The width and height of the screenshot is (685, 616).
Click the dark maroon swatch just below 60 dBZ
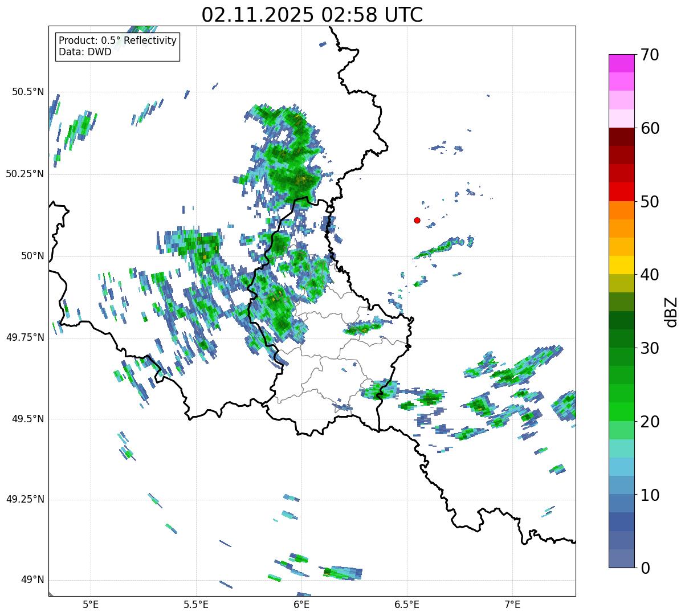(x=621, y=137)
